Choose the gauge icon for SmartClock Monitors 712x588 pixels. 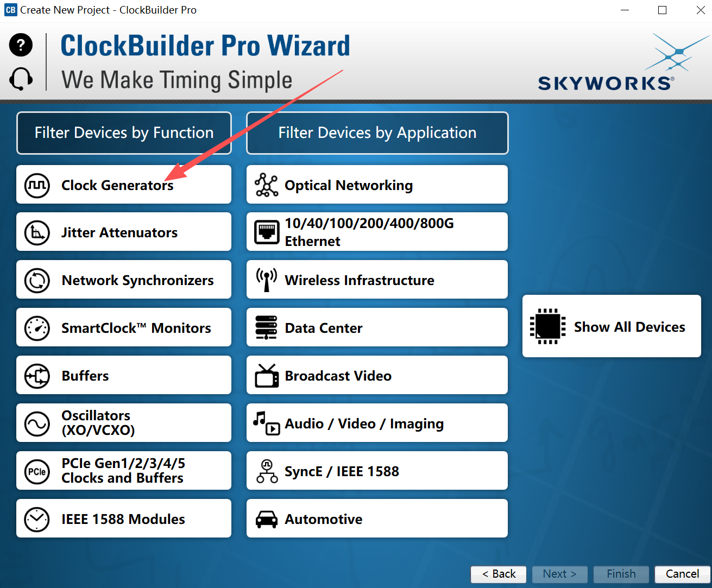click(x=37, y=328)
